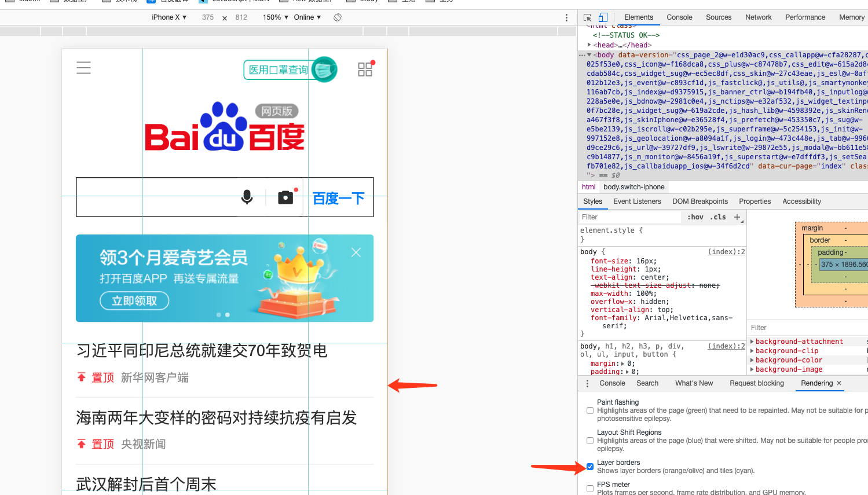Open the Baidu hamburger menu
The height and width of the screenshot is (495, 868).
83,68
